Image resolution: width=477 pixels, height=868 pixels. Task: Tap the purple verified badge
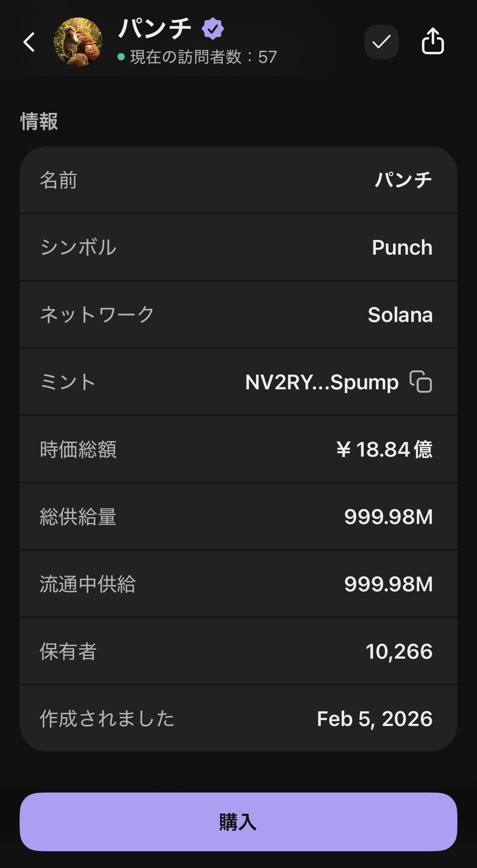point(212,29)
